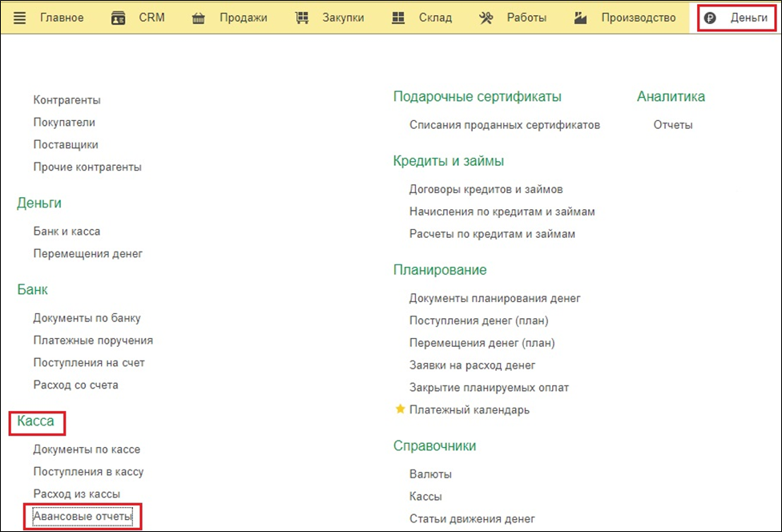This screenshot has height=532, width=782.
Task: Open Авансовые отчеты link
Action: click(x=82, y=517)
